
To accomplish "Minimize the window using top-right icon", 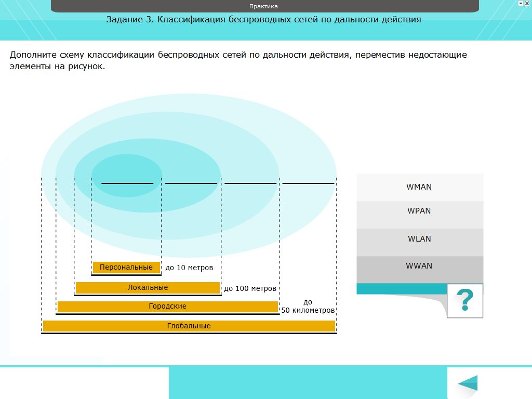I will tap(521, 4).
